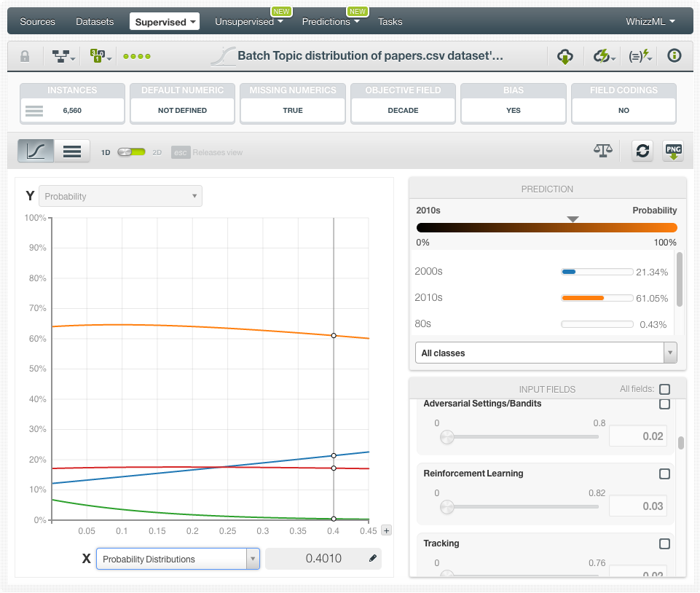Click the lock privacy icon
Image resolution: width=700 pixels, height=593 pixels.
click(25, 56)
